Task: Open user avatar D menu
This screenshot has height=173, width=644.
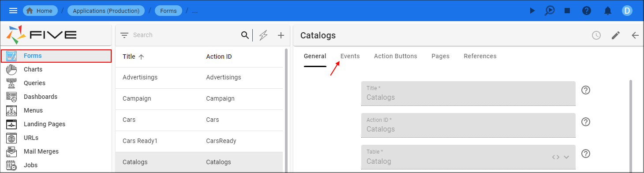Action: [627, 11]
